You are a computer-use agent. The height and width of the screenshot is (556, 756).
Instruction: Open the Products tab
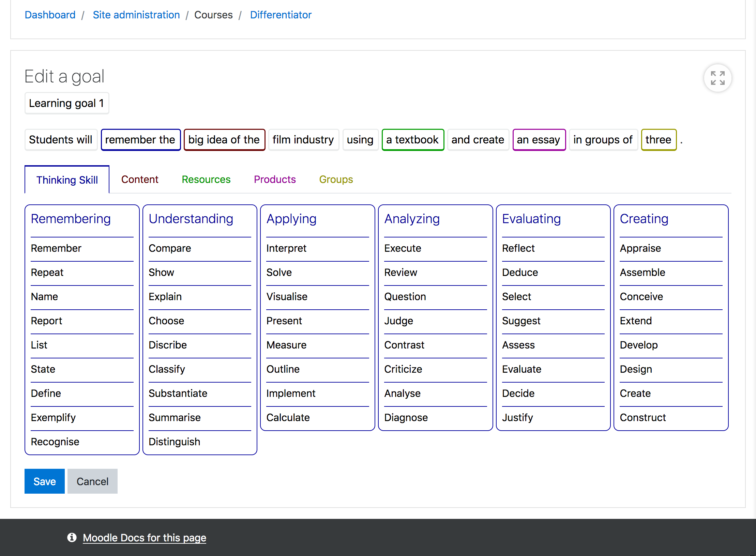[274, 179]
